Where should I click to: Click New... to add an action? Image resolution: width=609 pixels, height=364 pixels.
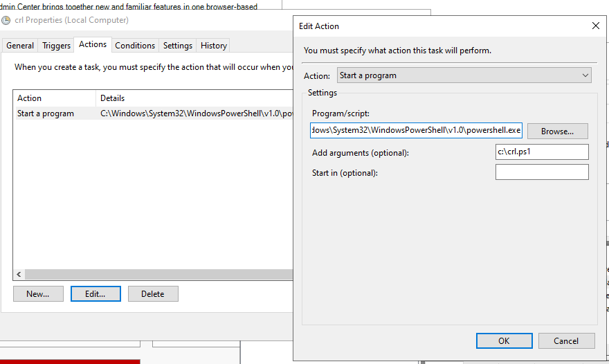pyautogui.click(x=38, y=293)
